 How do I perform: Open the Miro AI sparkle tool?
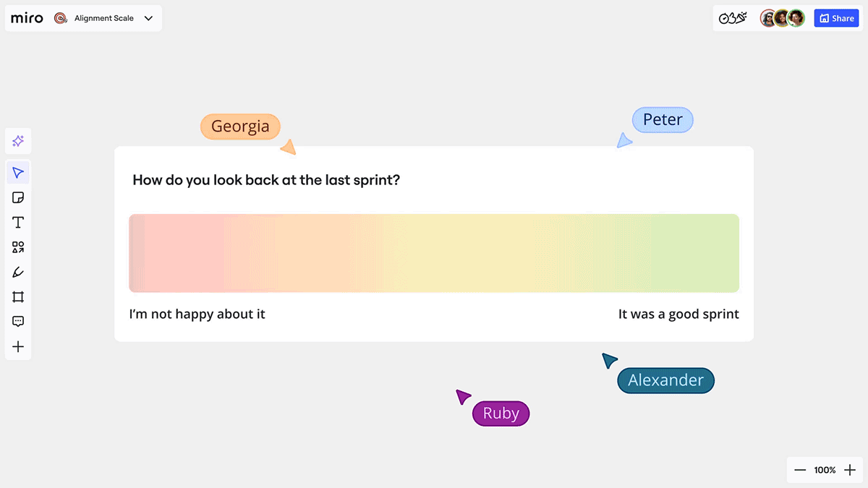(18, 141)
